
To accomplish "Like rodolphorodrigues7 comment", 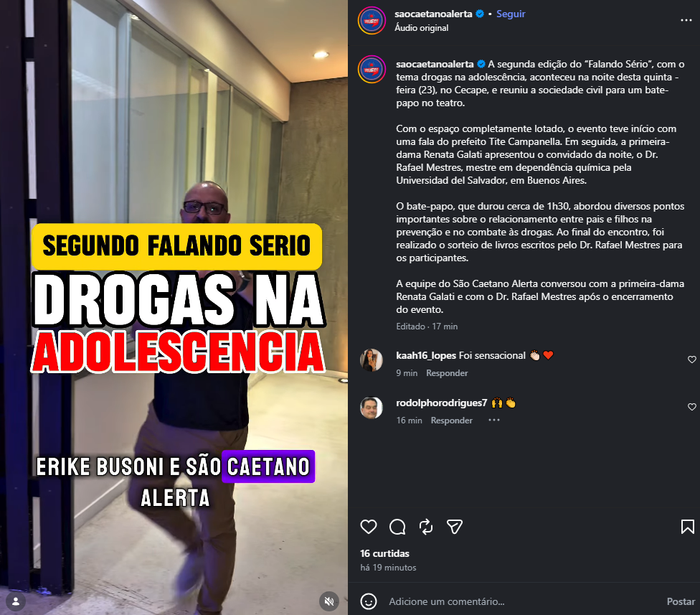I will click(692, 407).
